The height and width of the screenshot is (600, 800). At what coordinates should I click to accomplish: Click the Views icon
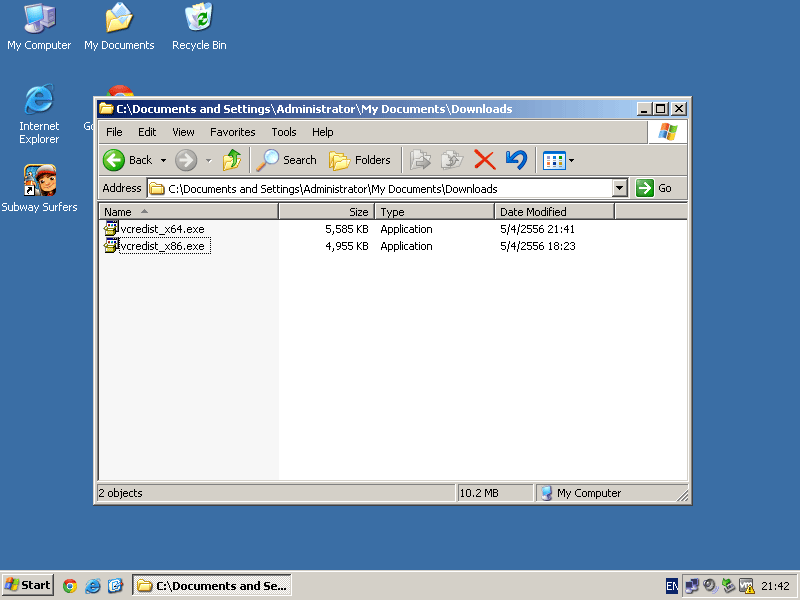click(554, 161)
